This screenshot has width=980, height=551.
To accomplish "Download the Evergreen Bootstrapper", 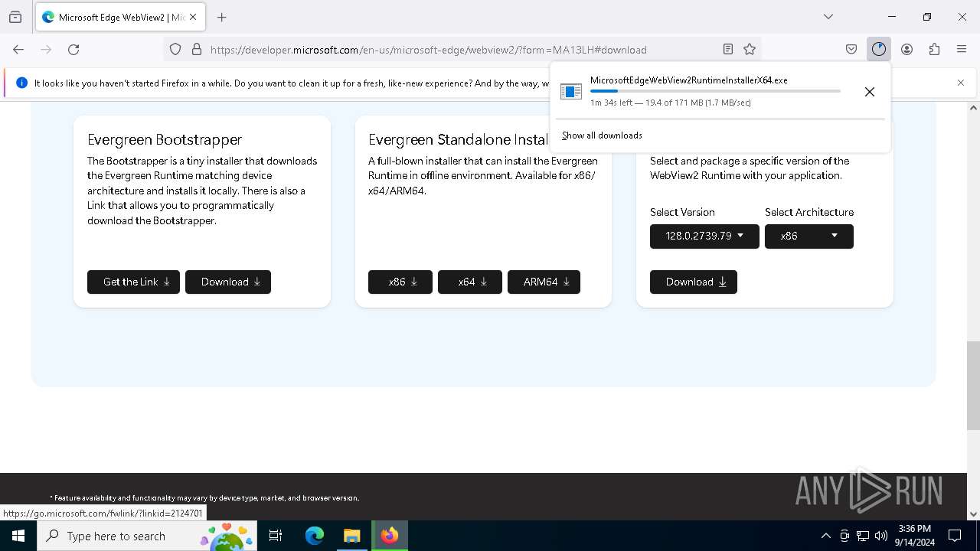I will pos(228,282).
